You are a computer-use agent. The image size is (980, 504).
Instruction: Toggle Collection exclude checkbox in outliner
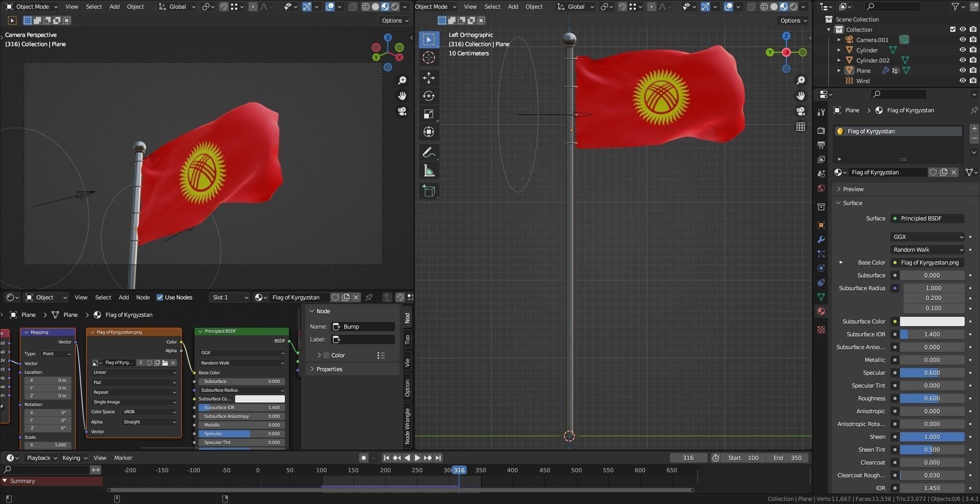click(x=953, y=30)
